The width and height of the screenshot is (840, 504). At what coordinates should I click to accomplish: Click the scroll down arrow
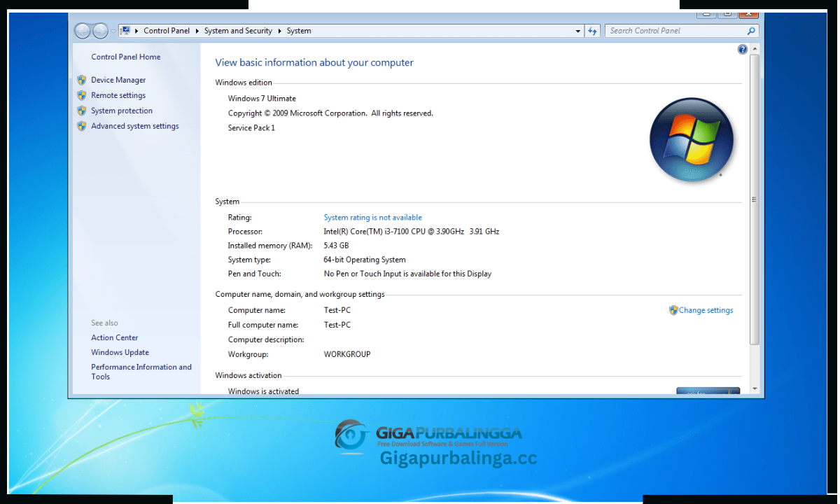(x=755, y=388)
